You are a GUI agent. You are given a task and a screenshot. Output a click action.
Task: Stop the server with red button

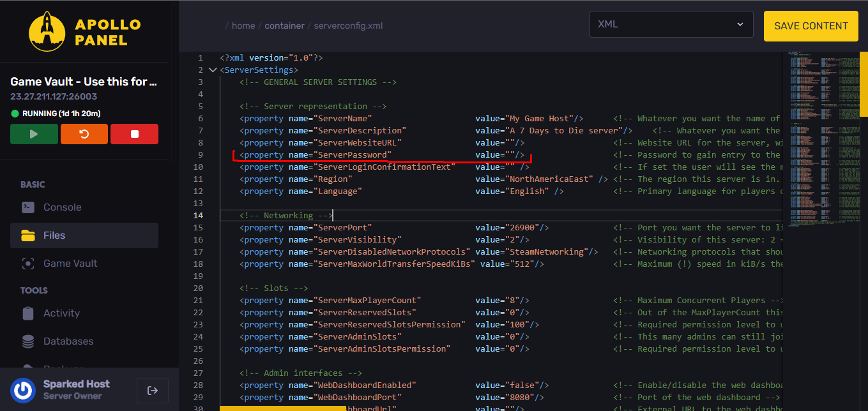tap(134, 134)
